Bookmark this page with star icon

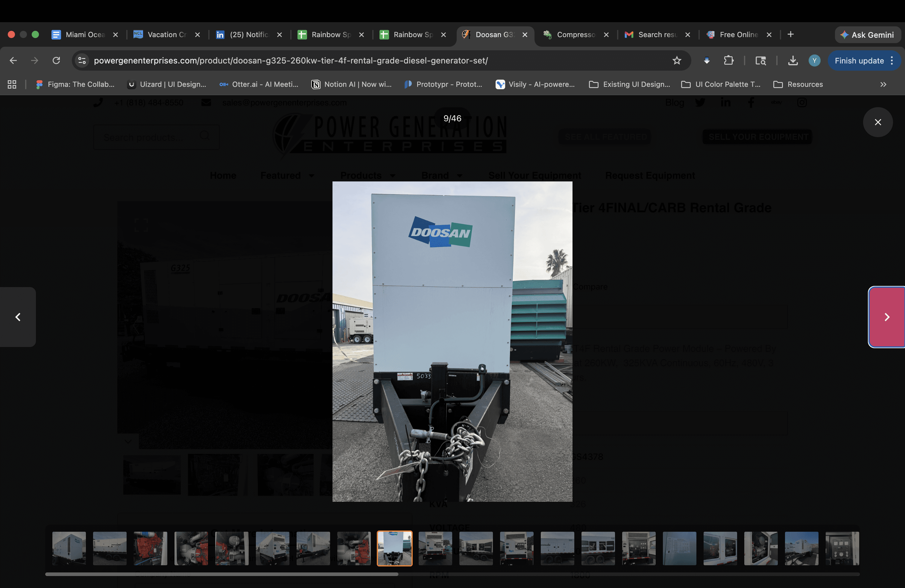(x=676, y=60)
